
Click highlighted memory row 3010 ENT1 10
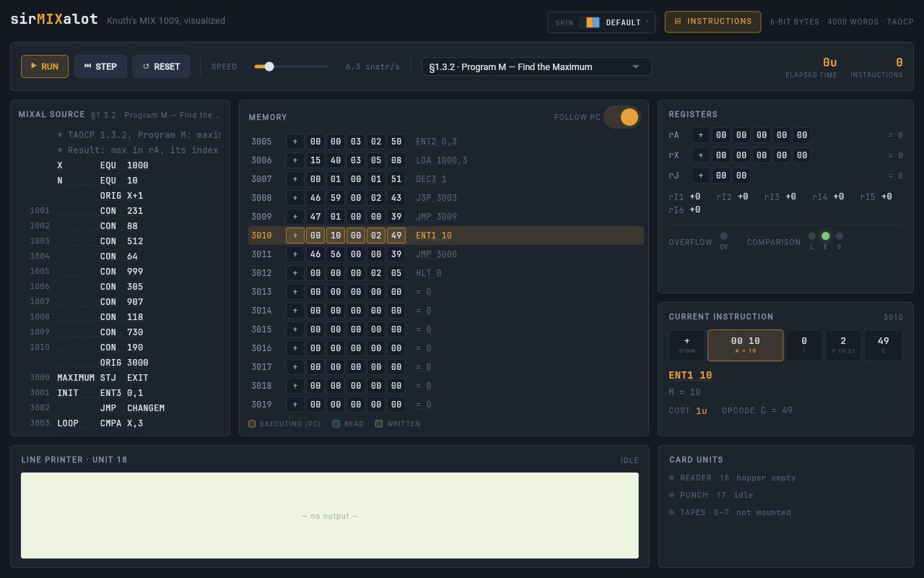click(446, 236)
